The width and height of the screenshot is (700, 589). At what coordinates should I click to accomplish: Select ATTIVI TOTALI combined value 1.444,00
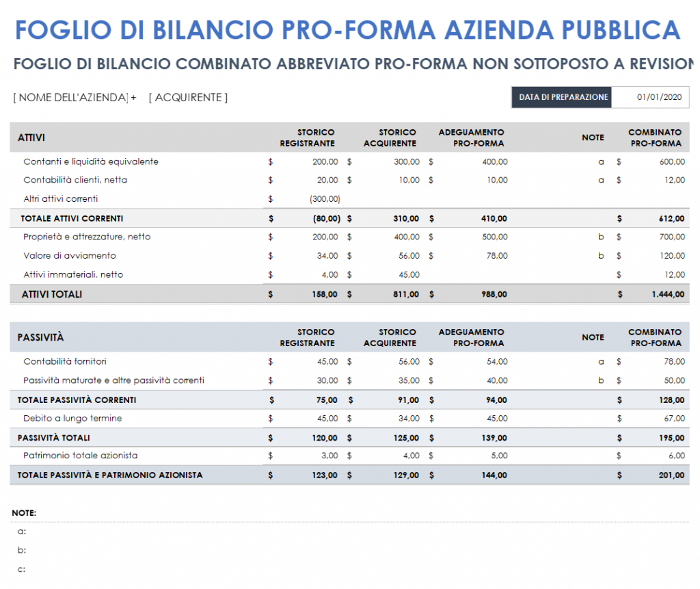pyautogui.click(x=667, y=294)
